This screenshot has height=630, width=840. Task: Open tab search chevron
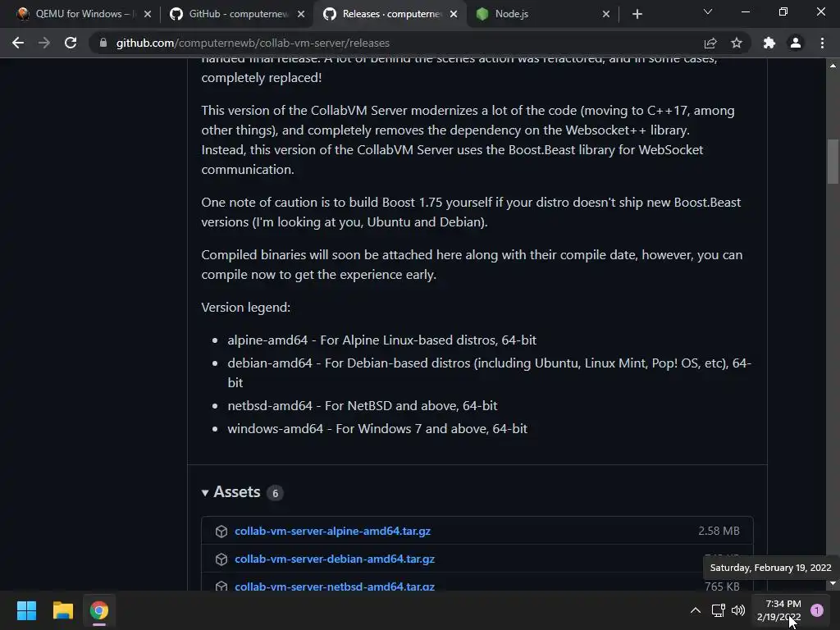[708, 11]
